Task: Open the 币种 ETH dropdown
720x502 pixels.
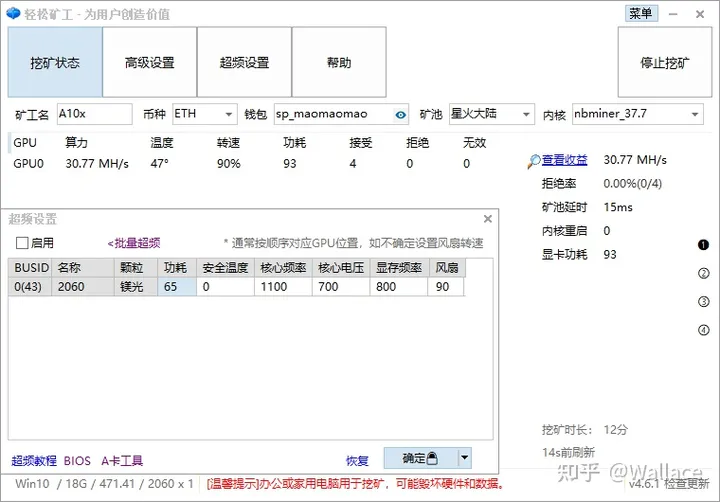Action: [205, 114]
